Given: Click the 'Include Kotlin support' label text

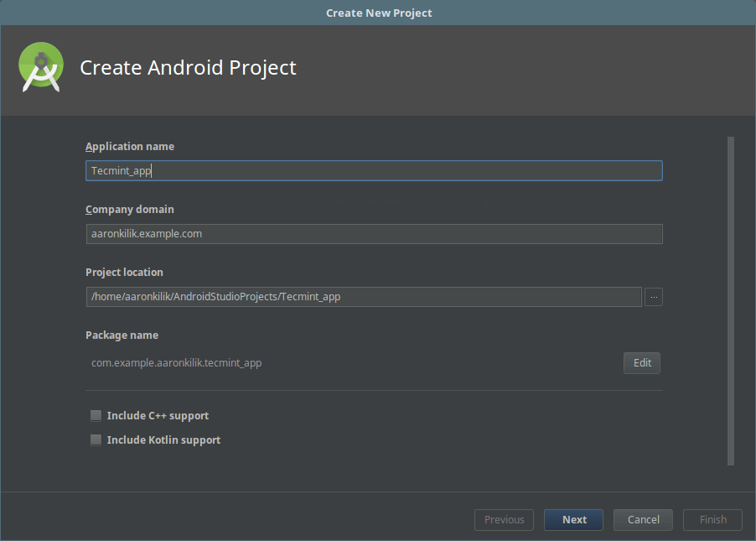Looking at the screenshot, I should [163, 440].
